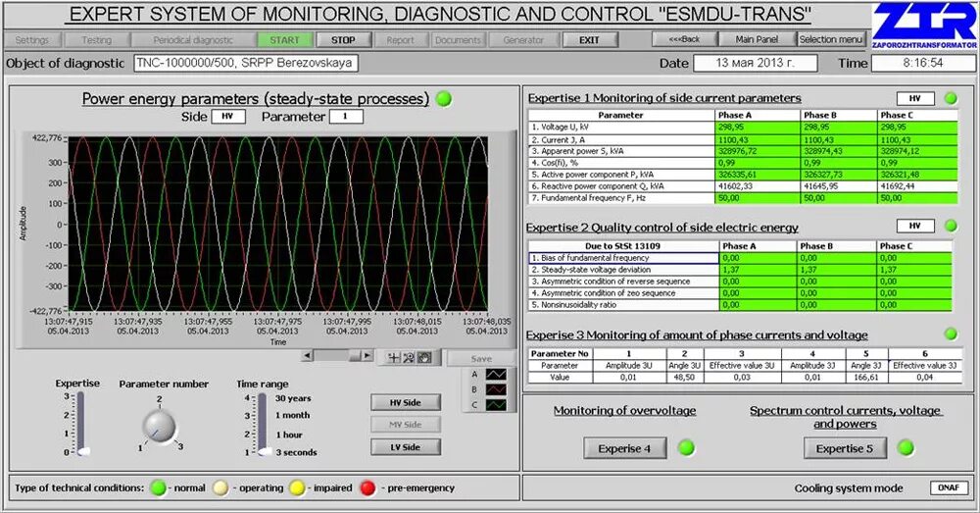Open Cooling system mode ONAF field

pos(949,487)
